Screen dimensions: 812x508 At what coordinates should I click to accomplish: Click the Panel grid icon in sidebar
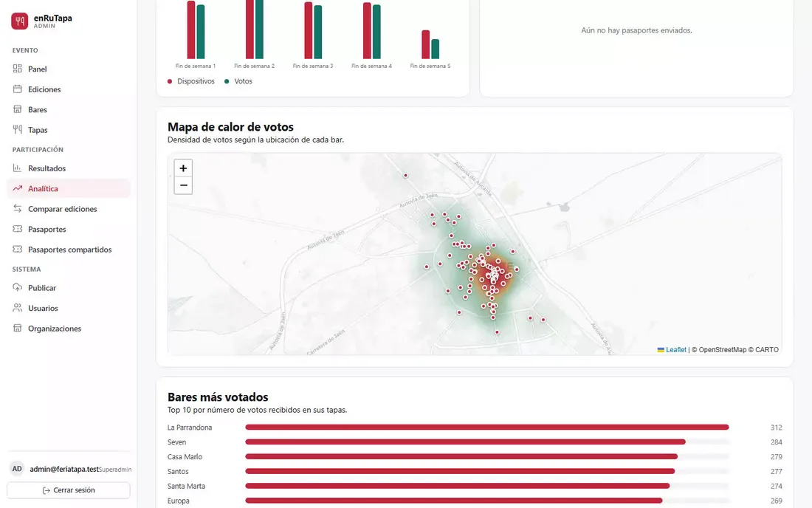click(x=18, y=69)
